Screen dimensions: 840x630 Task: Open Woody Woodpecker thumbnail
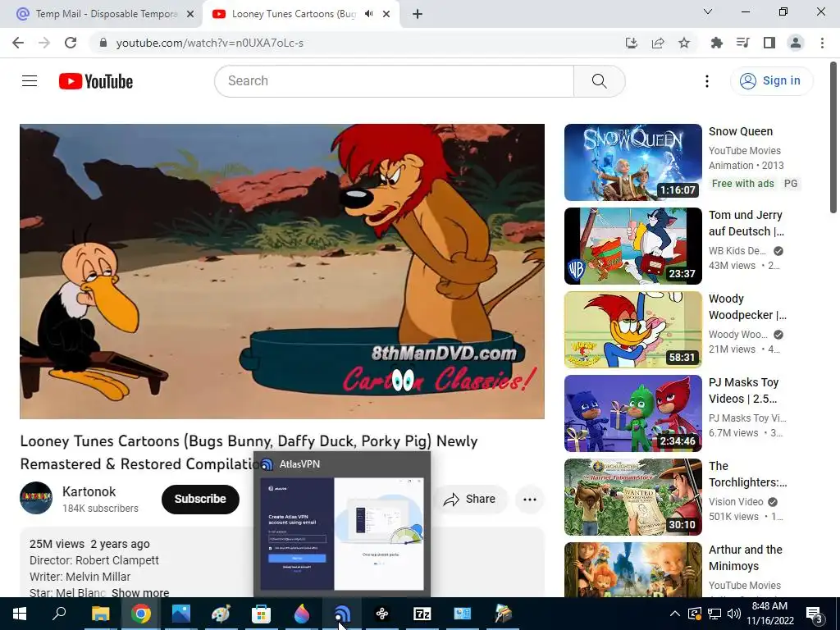(x=632, y=330)
